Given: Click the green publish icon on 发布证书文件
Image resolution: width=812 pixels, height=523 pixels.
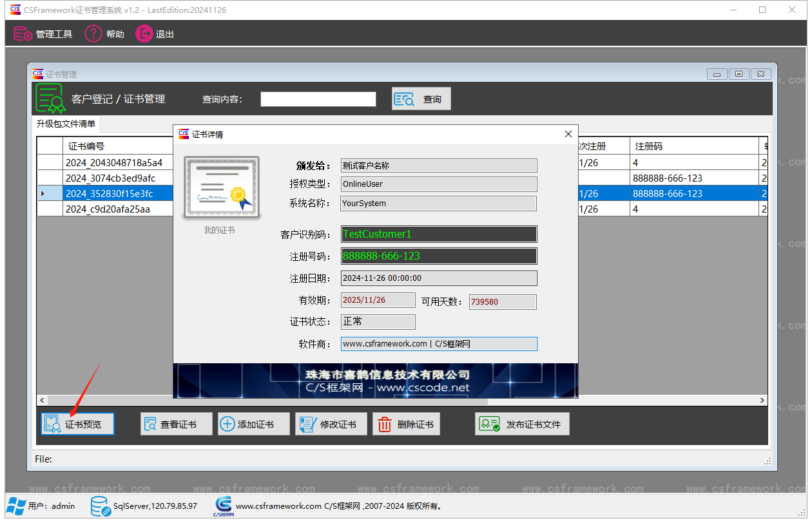Looking at the screenshot, I should 489,424.
